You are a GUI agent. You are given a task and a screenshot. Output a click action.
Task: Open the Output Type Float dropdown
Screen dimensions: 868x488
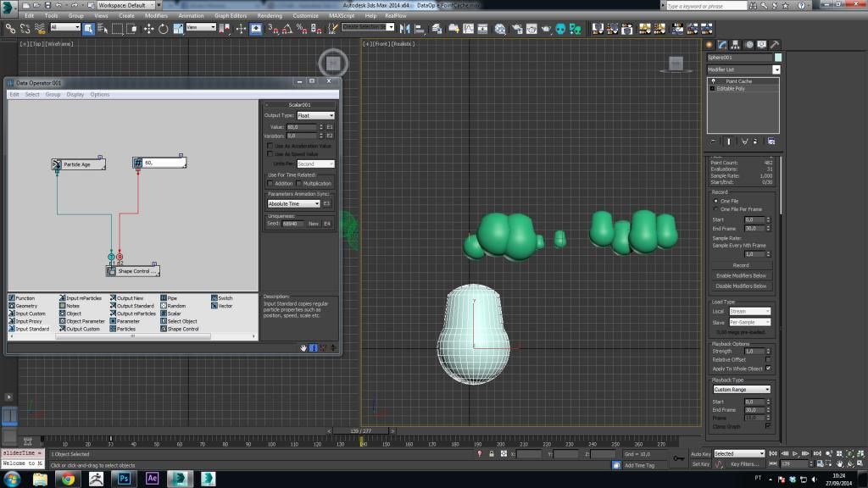click(315, 115)
